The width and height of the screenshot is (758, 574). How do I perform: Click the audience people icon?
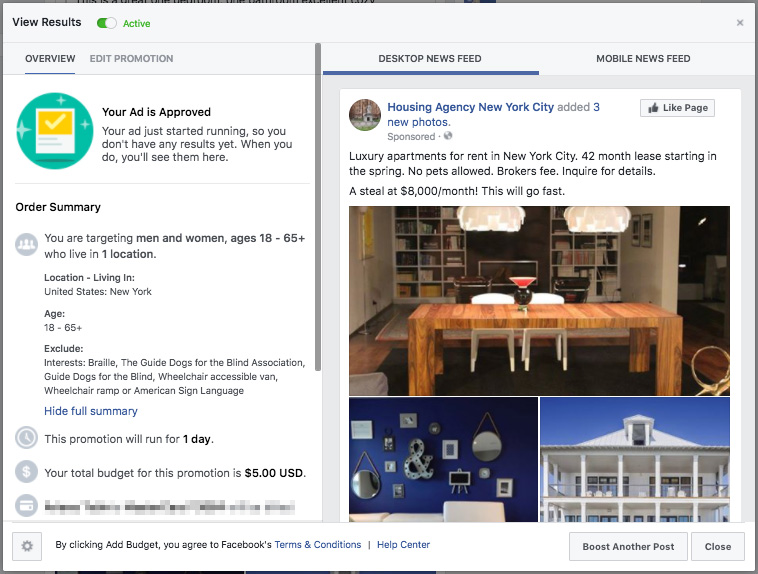point(27,244)
